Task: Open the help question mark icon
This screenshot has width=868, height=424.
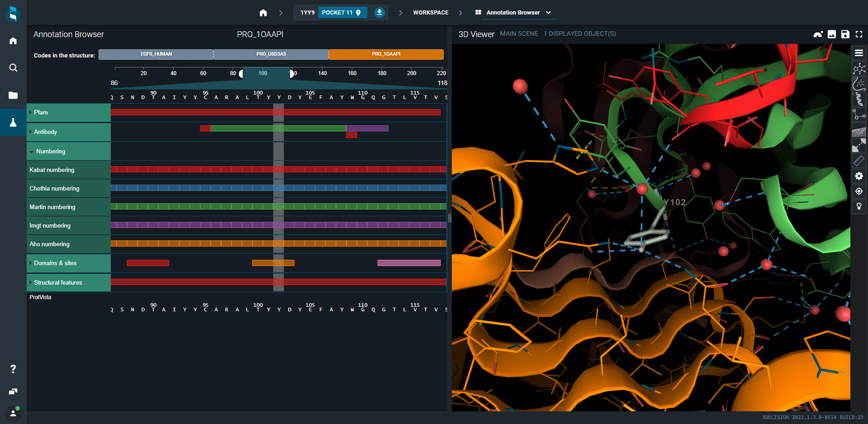Action: pos(13,369)
